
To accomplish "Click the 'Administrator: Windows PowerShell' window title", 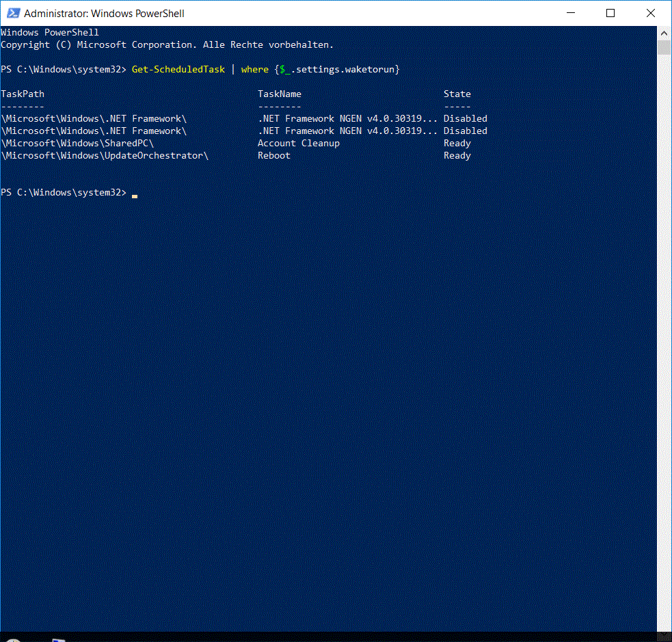I will pos(104,13).
